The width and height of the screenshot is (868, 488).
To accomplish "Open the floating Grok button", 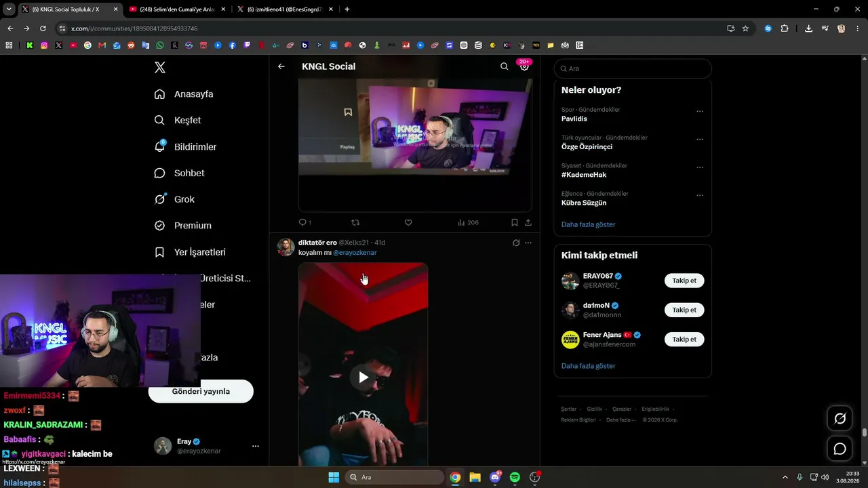I will click(840, 419).
